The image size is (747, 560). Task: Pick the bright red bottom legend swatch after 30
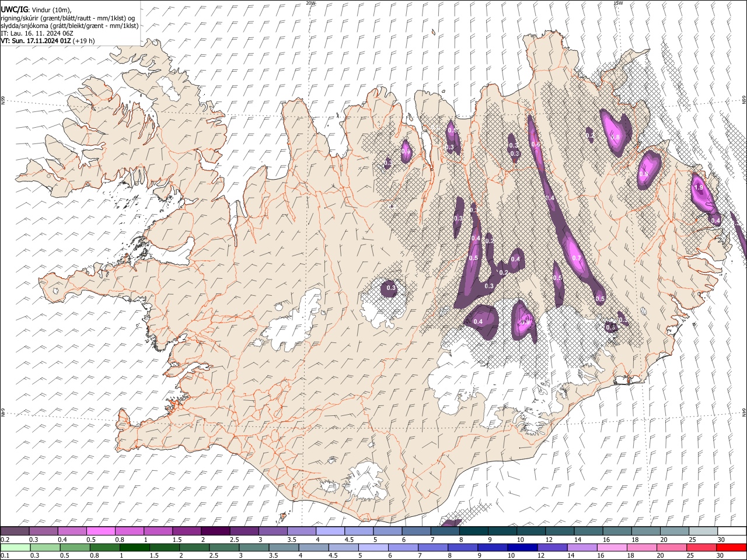click(x=731, y=547)
